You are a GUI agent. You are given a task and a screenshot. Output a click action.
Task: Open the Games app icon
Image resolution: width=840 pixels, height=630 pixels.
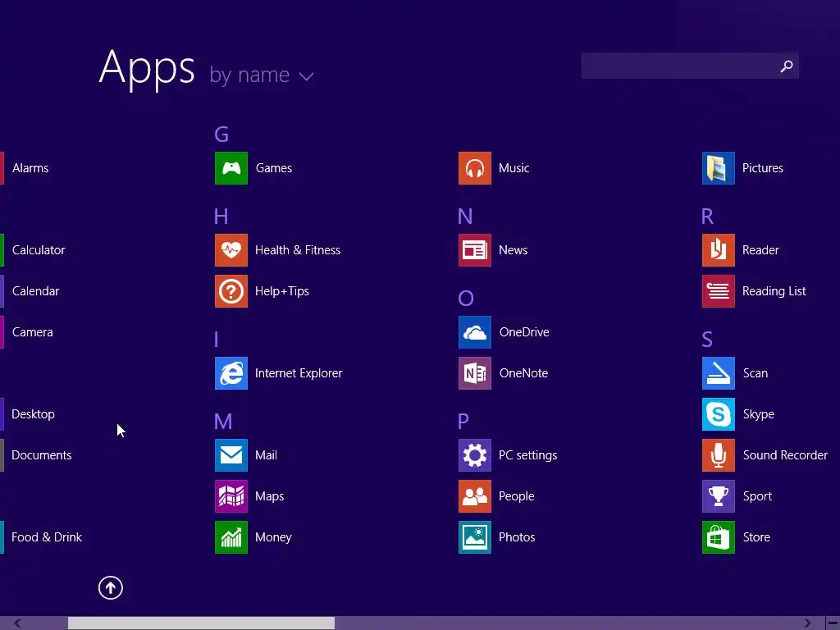[x=231, y=168]
